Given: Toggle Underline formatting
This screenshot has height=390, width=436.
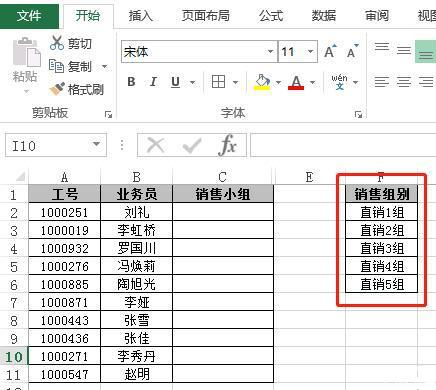Looking at the screenshot, I should (175, 82).
